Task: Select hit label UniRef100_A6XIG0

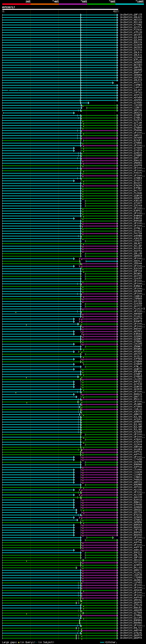Action: [x=131, y=20]
